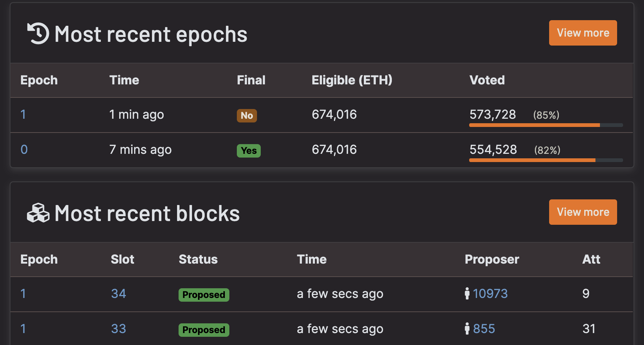Image resolution: width=644 pixels, height=345 pixels.
Task: Click the validator person icon next to 855
Action: pos(467,329)
